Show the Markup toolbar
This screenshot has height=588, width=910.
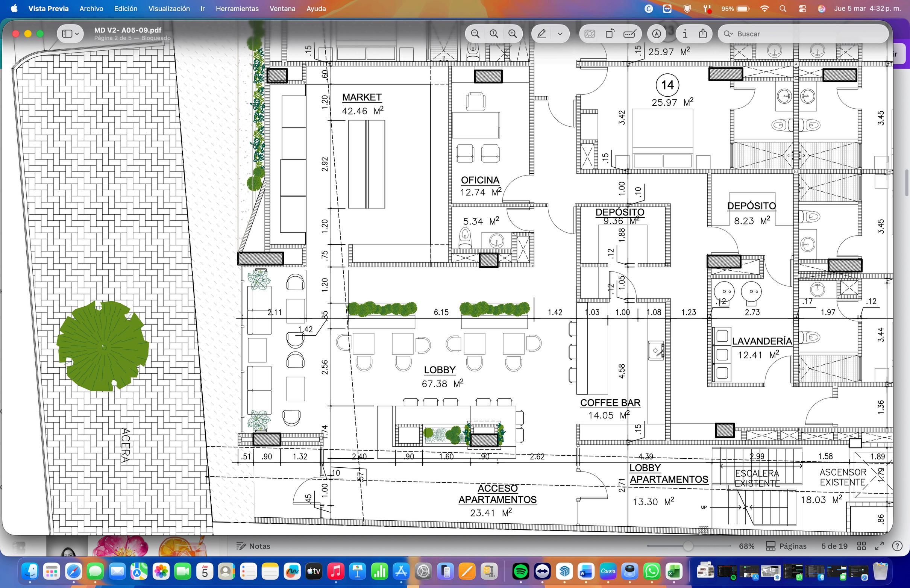click(657, 34)
